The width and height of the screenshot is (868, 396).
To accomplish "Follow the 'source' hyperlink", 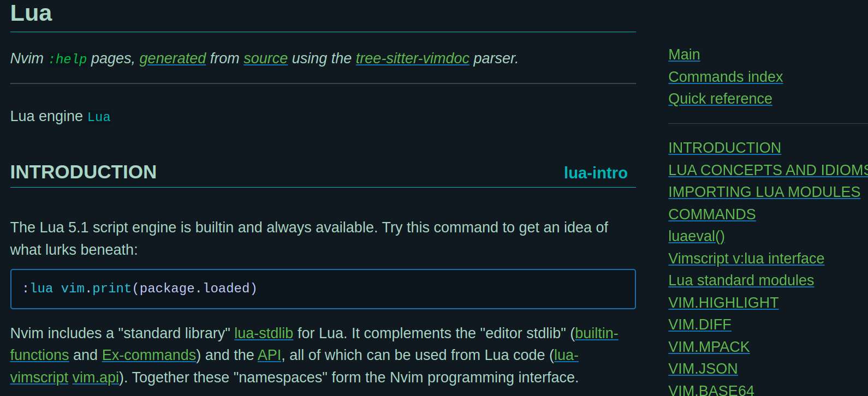I will [265, 58].
